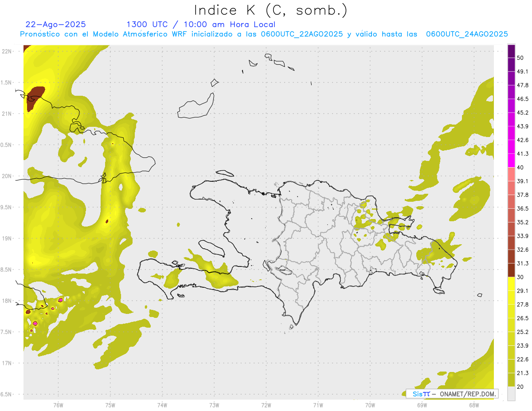Click the colorbar value '21.3'
This screenshot has height=411, width=532.
coord(523,373)
